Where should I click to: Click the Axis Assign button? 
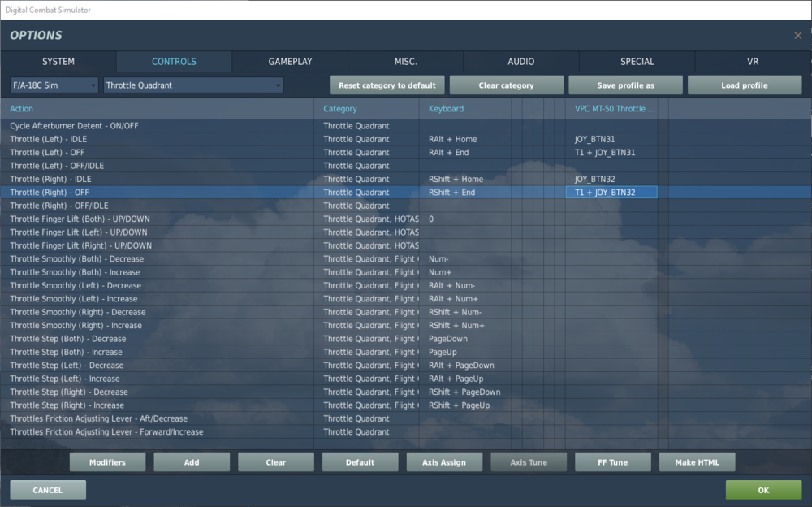click(x=444, y=462)
